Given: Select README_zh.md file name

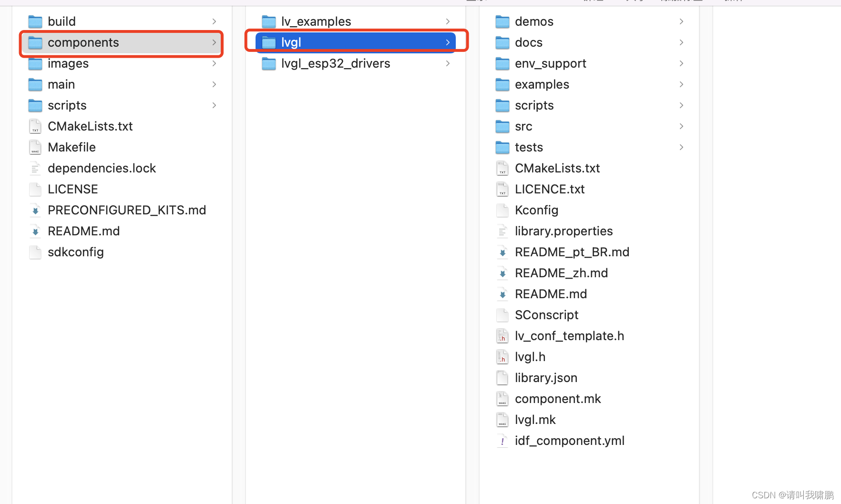Looking at the screenshot, I should click(562, 273).
